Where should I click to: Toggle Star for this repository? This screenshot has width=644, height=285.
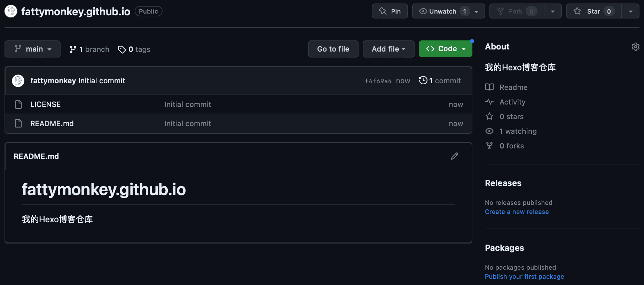(x=594, y=11)
